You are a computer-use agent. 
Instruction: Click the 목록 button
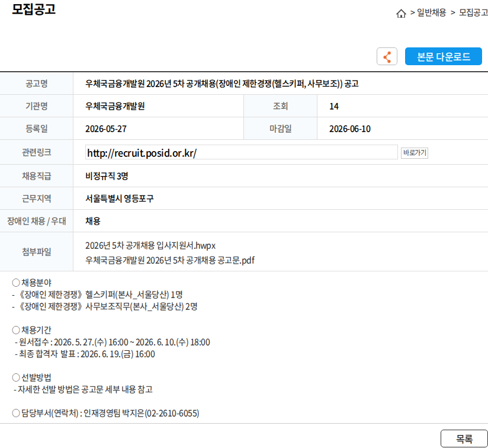tap(464, 439)
